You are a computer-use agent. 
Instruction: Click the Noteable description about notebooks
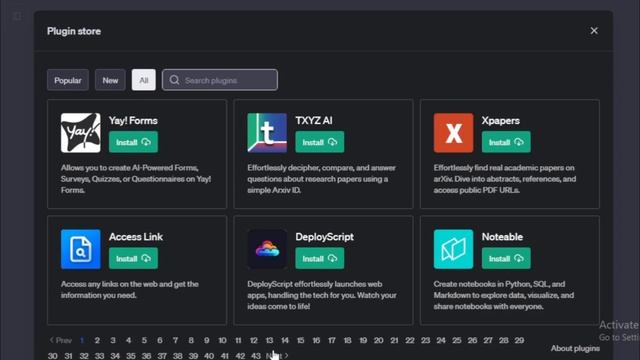tap(504, 295)
